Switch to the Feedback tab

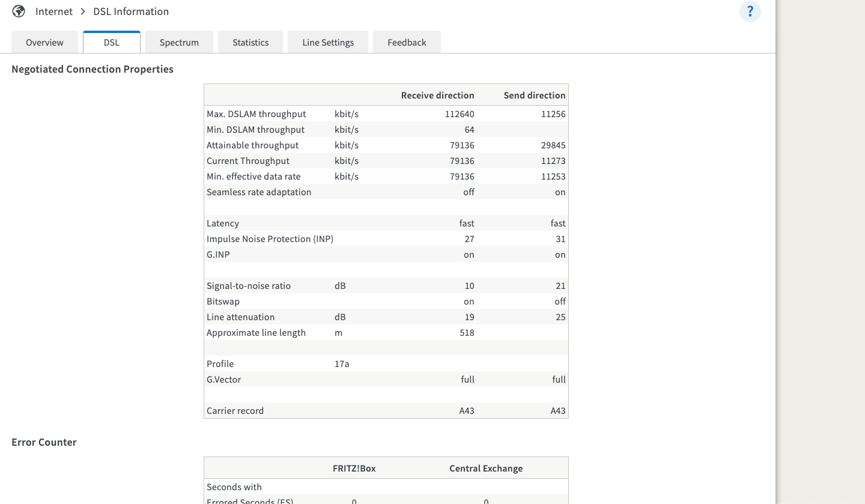[x=407, y=43]
